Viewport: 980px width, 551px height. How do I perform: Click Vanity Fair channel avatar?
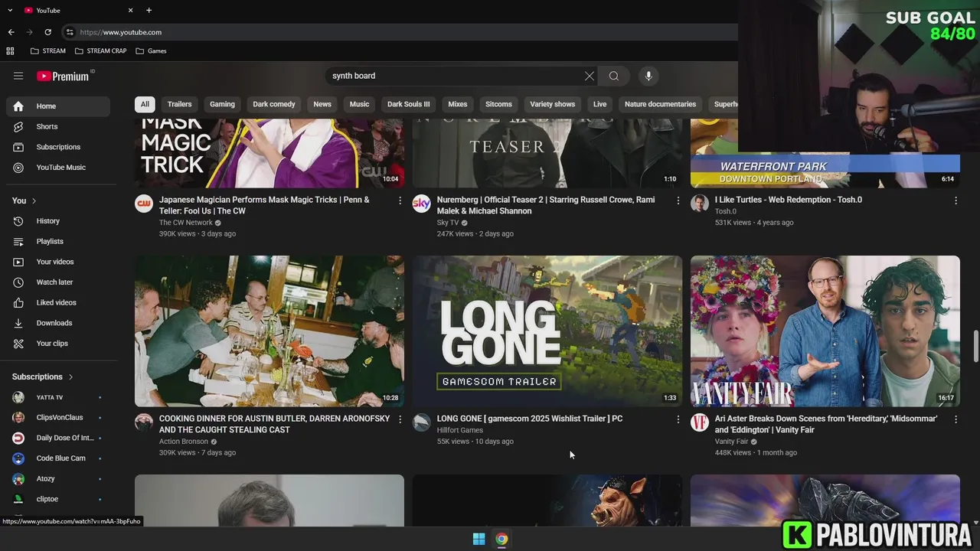(x=700, y=422)
